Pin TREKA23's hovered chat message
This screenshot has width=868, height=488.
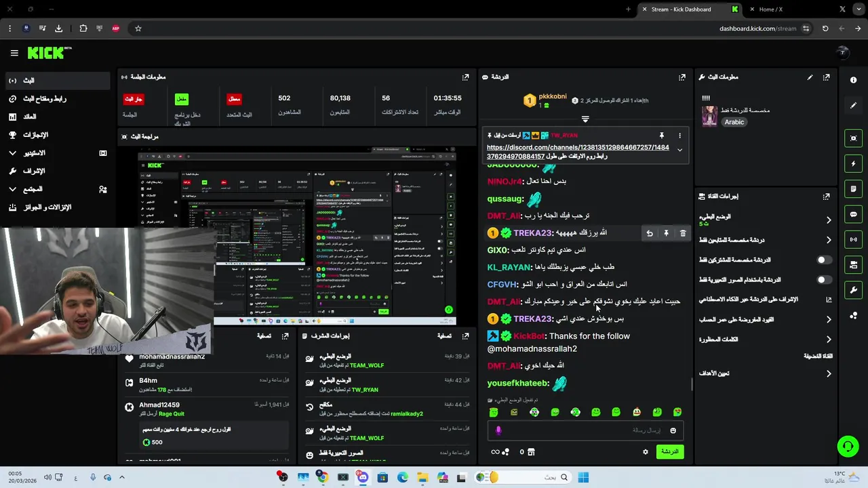pos(666,233)
